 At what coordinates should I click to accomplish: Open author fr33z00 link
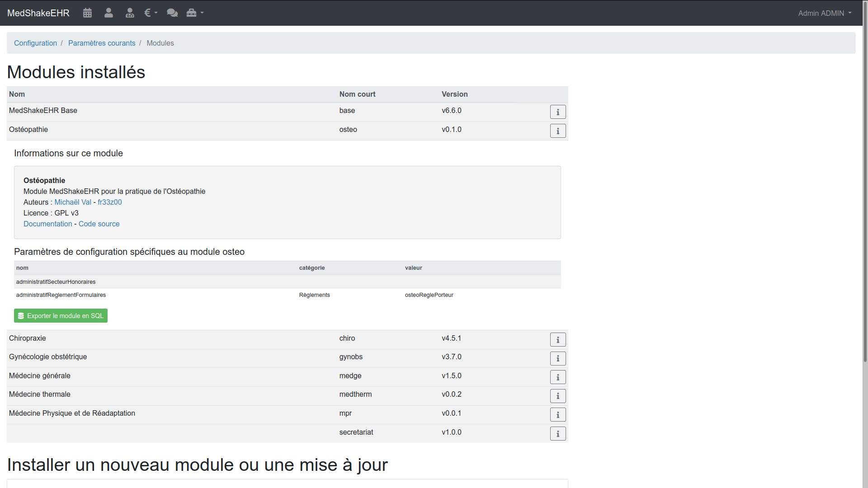point(110,202)
